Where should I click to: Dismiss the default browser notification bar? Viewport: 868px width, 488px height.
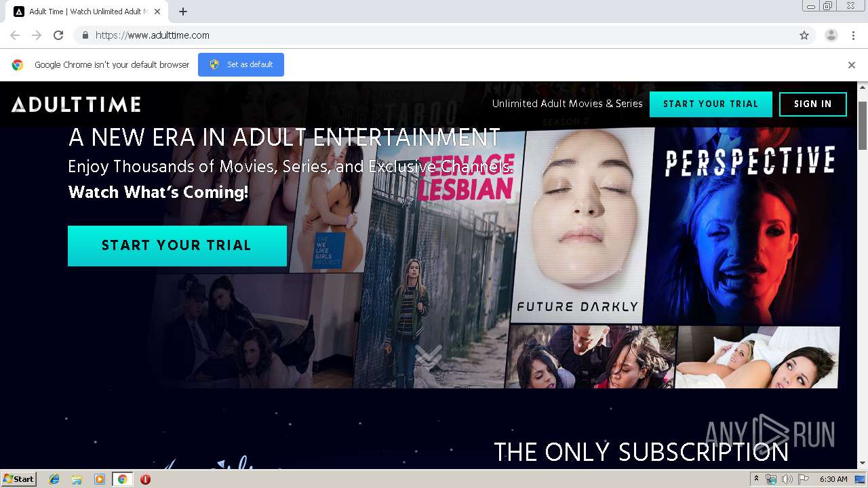click(x=852, y=65)
